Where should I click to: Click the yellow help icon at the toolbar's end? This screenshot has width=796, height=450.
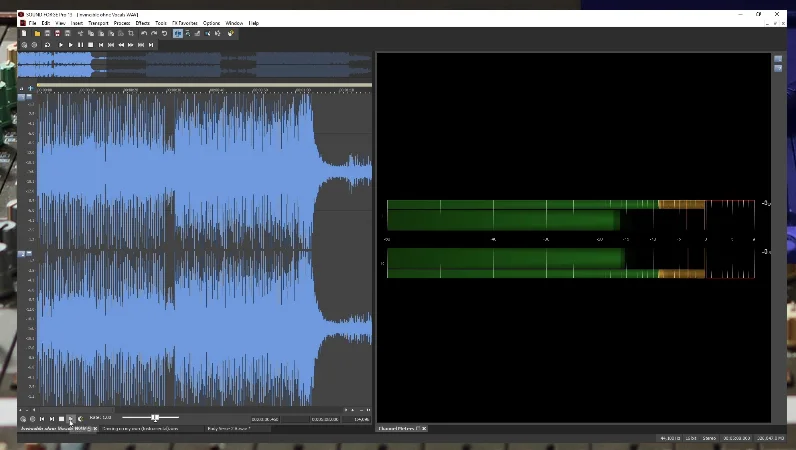click(230, 34)
